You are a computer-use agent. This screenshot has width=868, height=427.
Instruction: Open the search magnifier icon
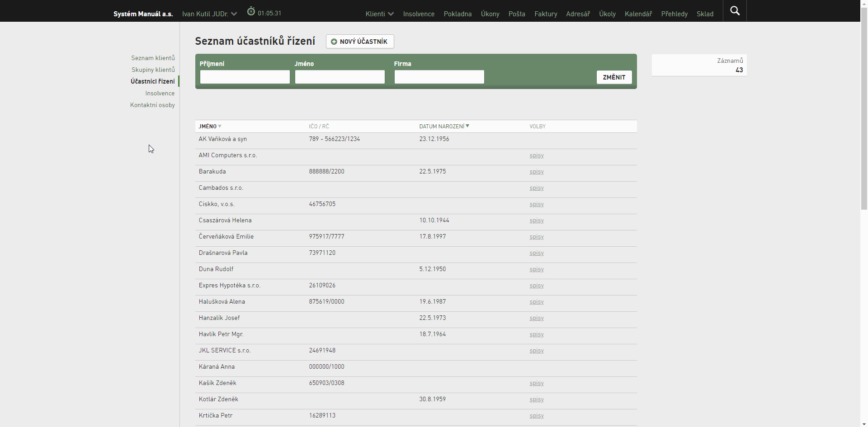coord(735,11)
